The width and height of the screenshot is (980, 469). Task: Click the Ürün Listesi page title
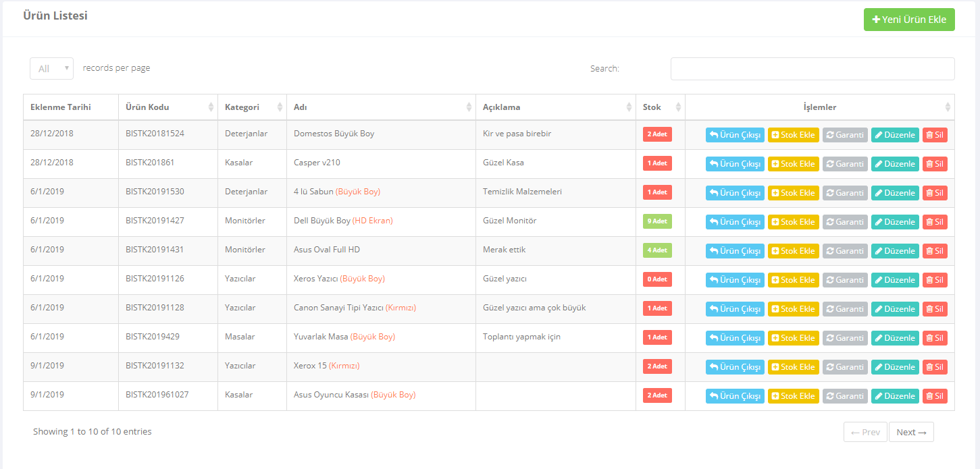coord(55,16)
